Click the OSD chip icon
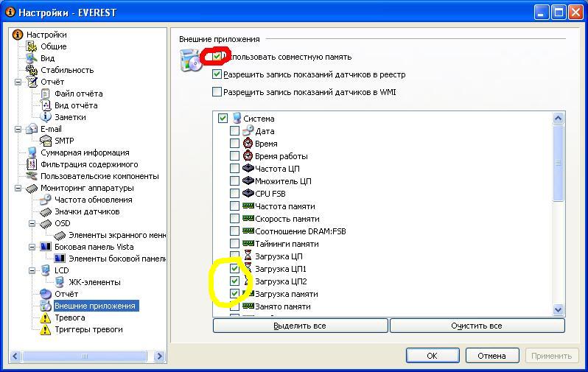The image size is (588, 372). 46,223
